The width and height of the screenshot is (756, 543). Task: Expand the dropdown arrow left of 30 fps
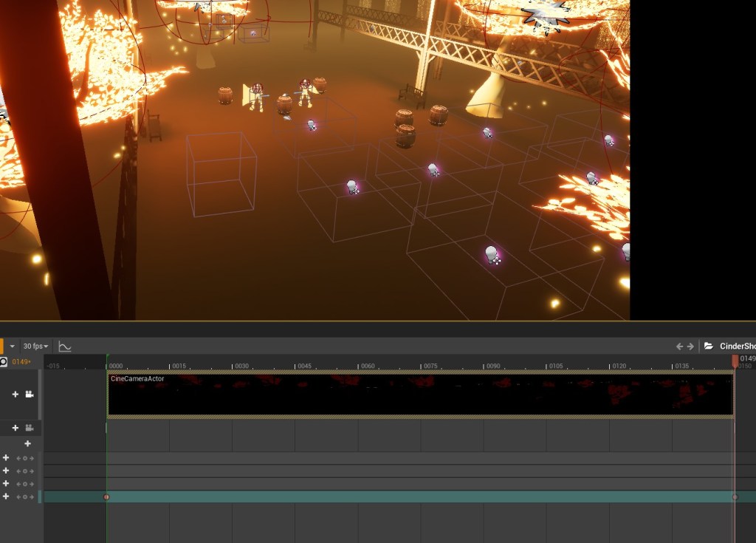[x=12, y=346]
